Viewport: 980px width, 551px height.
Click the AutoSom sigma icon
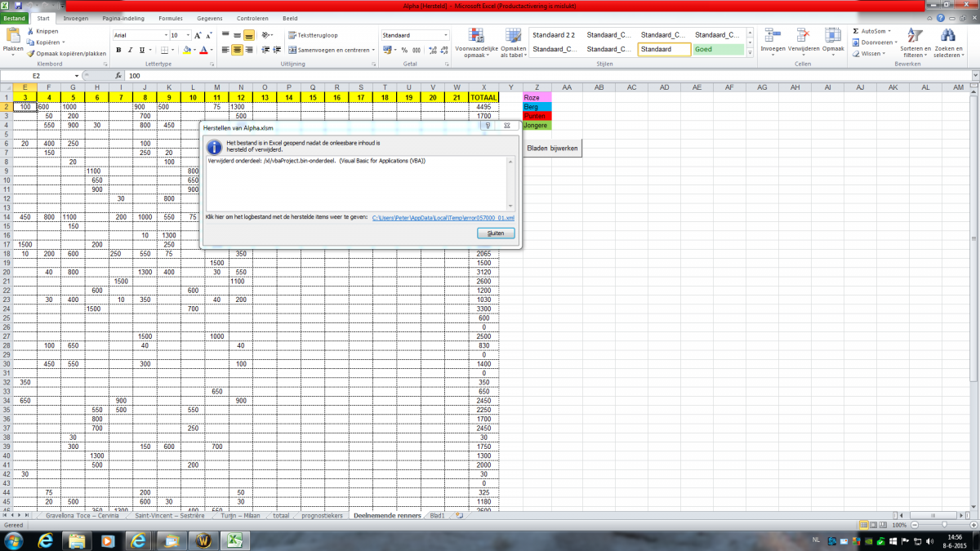(856, 31)
